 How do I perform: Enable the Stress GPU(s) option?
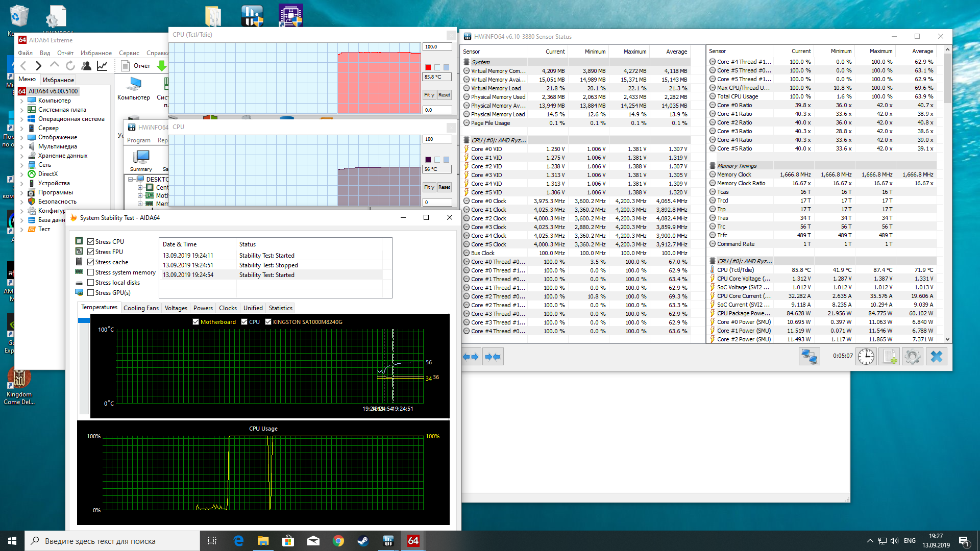point(91,293)
